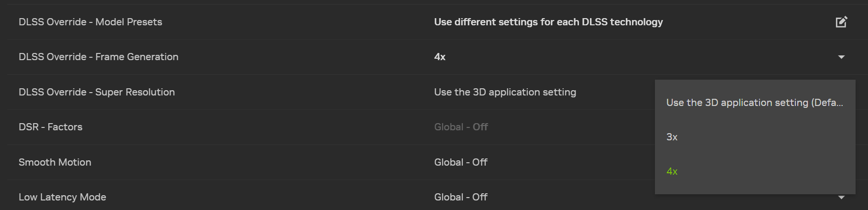Select the 'DLSS Override - Super Resolution' label
Viewport: 868px width, 210px height.
point(96,92)
